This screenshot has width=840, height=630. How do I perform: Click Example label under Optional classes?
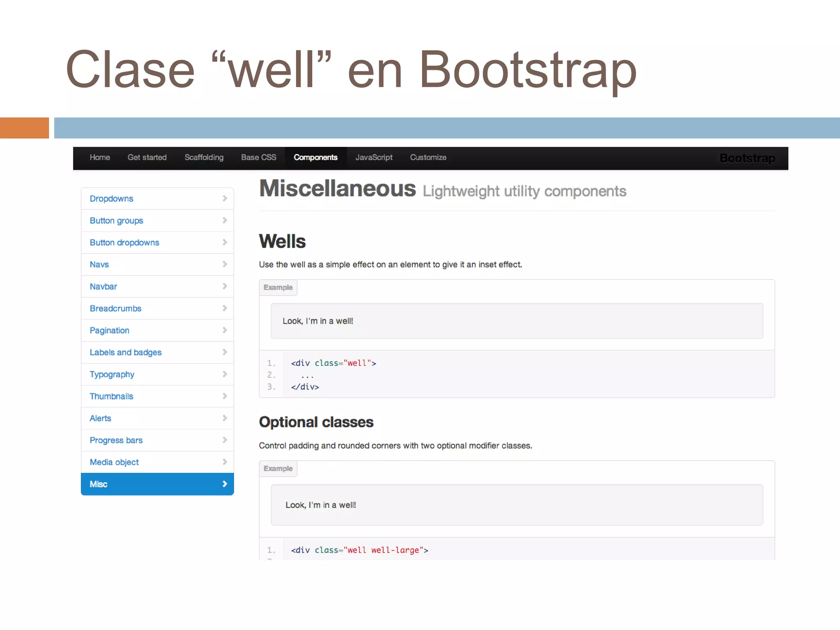click(278, 468)
